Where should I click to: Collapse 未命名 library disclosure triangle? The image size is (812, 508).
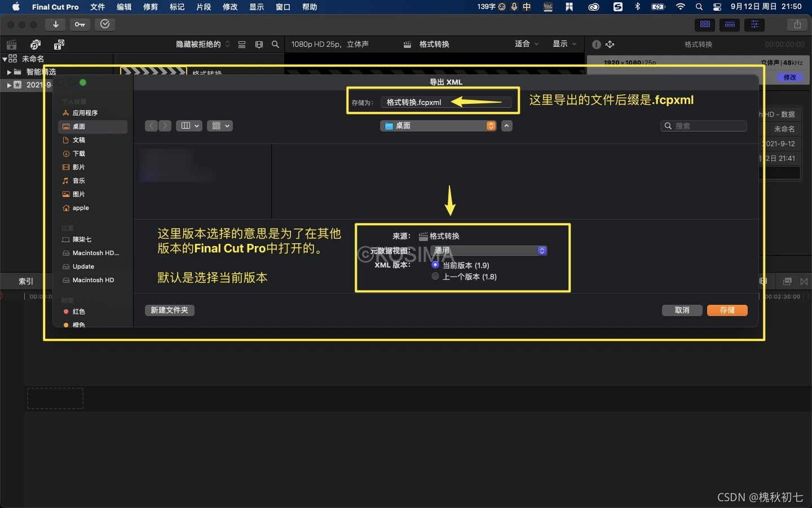tap(5, 59)
